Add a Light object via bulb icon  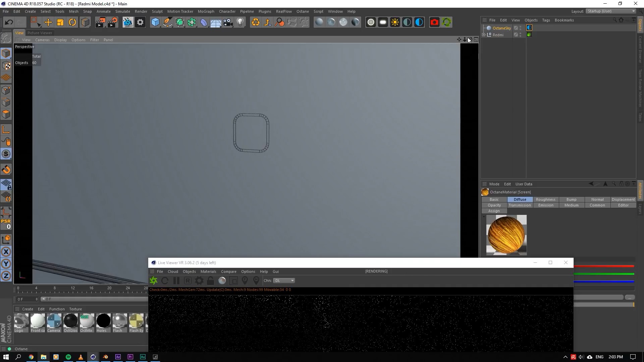coord(240,22)
